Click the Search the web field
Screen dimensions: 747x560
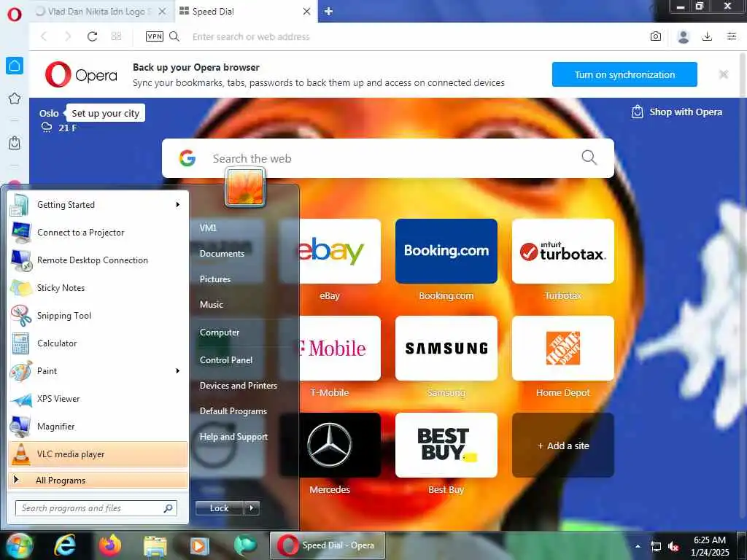pyautogui.click(x=388, y=158)
